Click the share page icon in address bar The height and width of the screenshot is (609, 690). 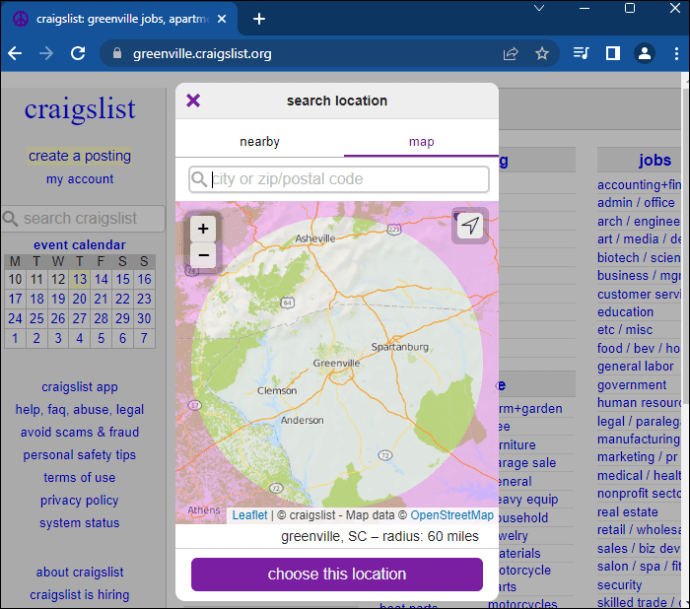point(511,54)
